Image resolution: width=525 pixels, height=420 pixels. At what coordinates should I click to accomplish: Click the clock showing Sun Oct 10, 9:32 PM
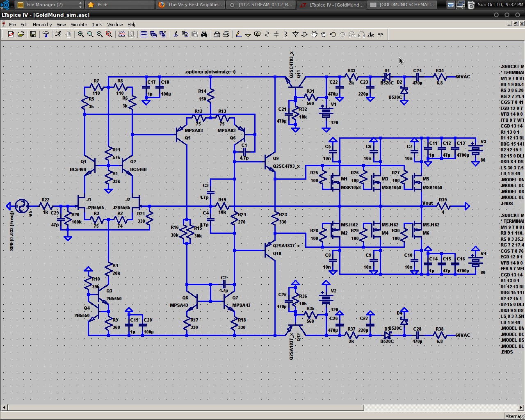point(500,5)
